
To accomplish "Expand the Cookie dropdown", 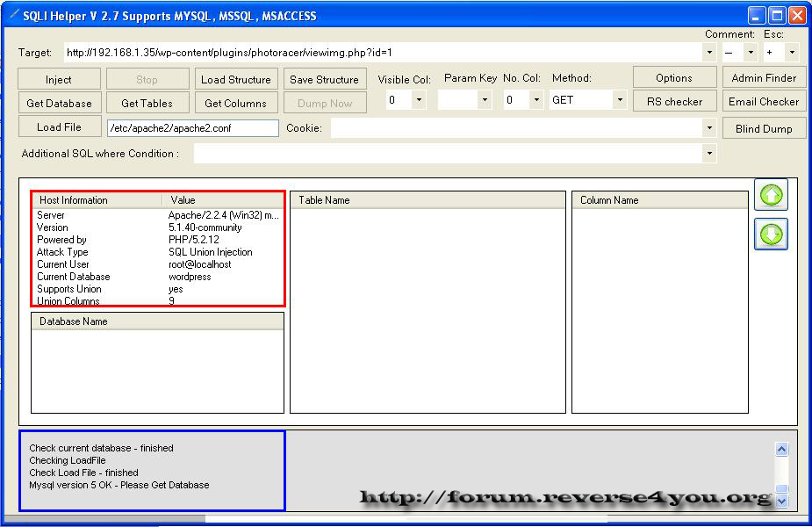I will [709, 127].
